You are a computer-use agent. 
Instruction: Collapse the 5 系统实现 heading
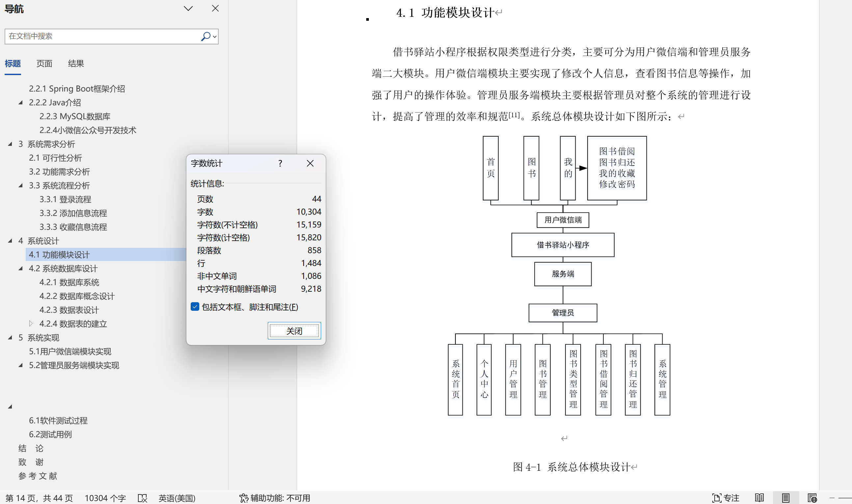point(10,337)
